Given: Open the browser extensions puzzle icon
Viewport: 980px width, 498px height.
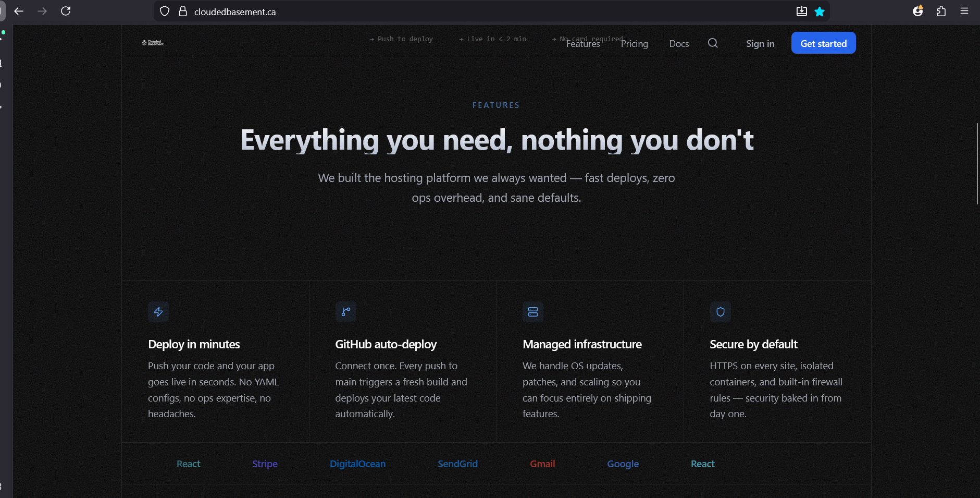Looking at the screenshot, I should [941, 11].
